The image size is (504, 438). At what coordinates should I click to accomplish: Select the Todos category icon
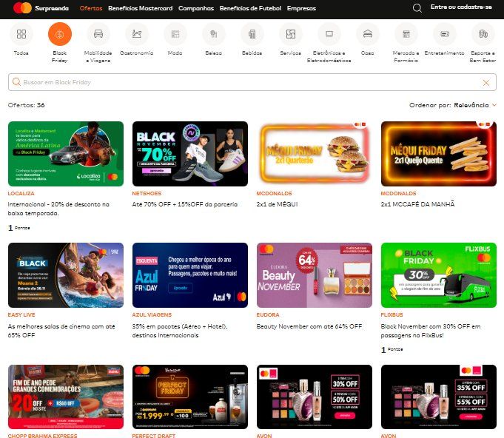pyautogui.click(x=21, y=34)
